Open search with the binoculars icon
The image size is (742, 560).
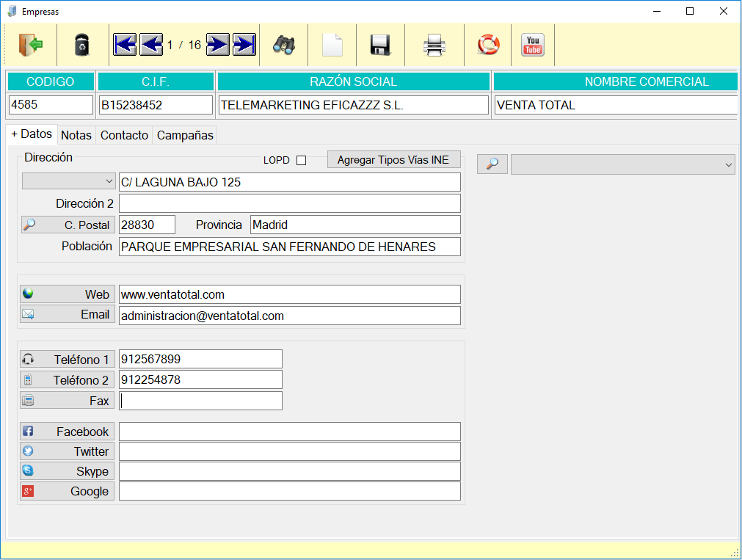pos(284,45)
